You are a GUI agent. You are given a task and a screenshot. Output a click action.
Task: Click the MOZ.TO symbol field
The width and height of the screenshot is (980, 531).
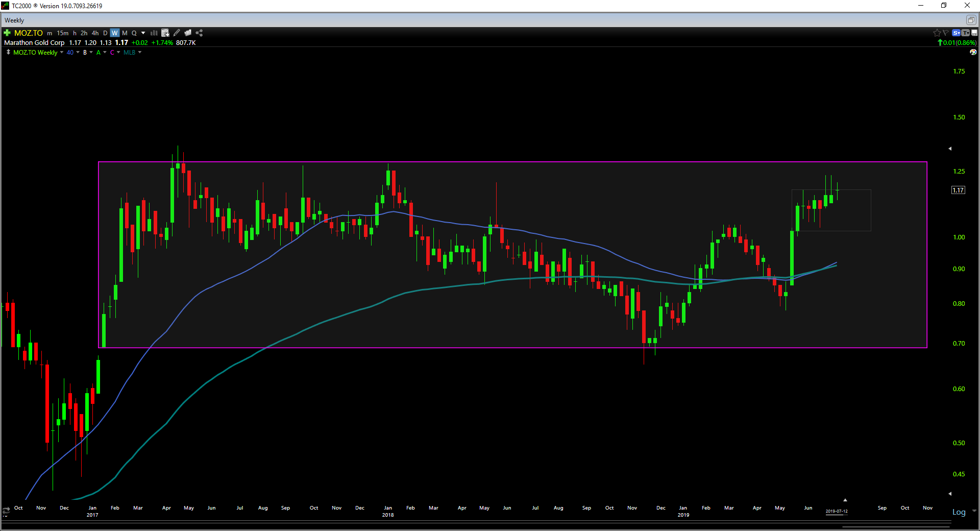(29, 33)
